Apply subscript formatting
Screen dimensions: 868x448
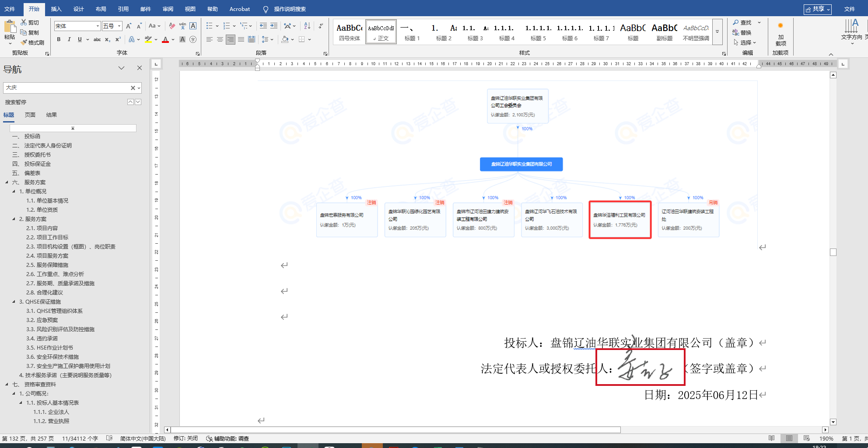pyautogui.click(x=108, y=39)
